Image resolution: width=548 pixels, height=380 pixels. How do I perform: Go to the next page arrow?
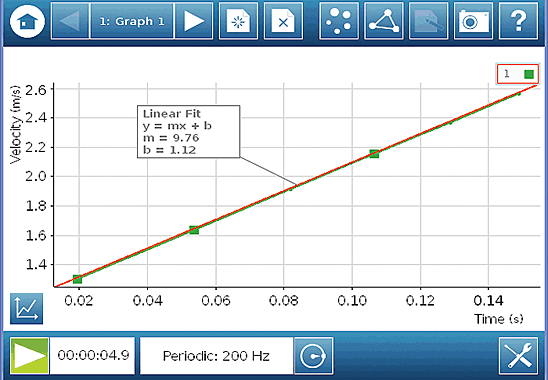tap(194, 21)
